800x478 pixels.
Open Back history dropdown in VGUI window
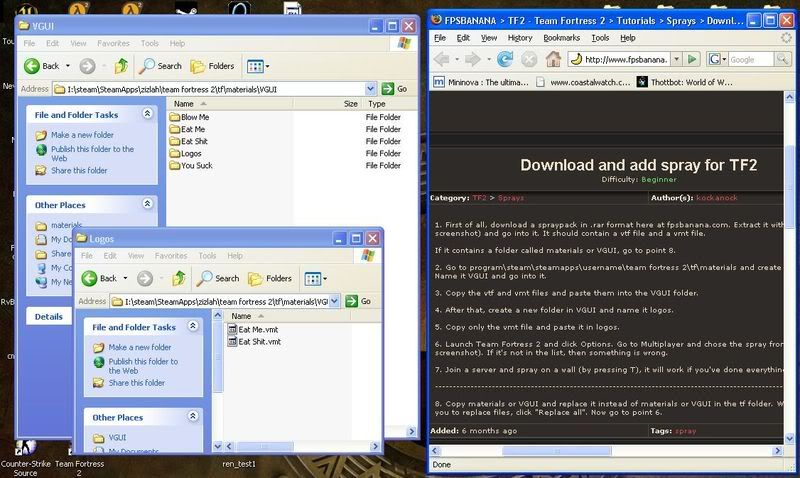[x=68, y=66]
